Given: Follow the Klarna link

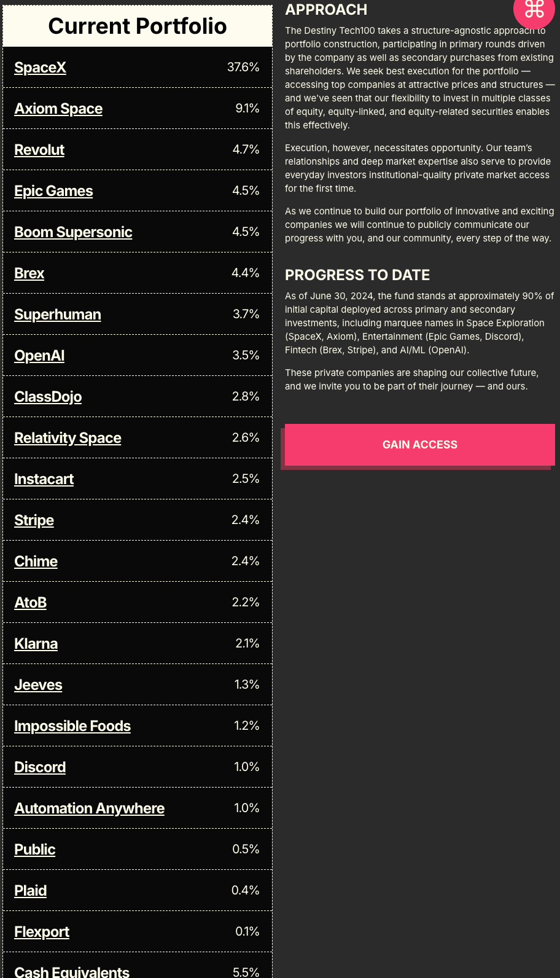Looking at the screenshot, I should point(36,644).
